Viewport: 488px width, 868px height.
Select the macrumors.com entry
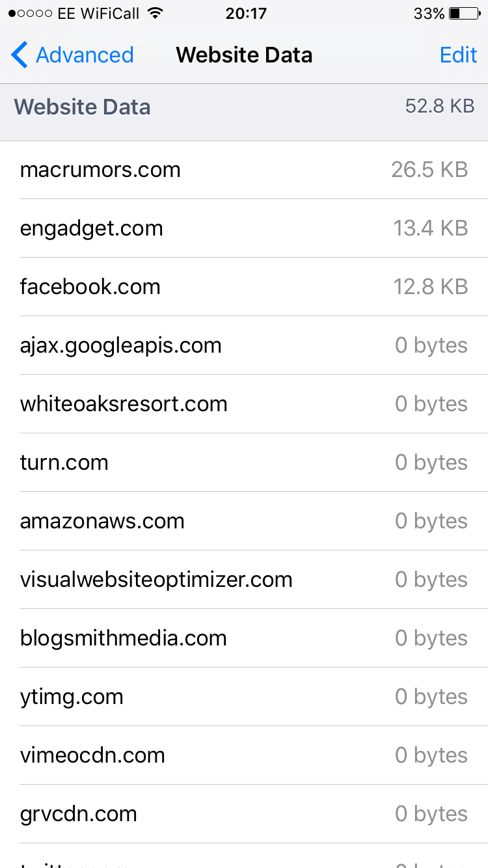click(244, 170)
